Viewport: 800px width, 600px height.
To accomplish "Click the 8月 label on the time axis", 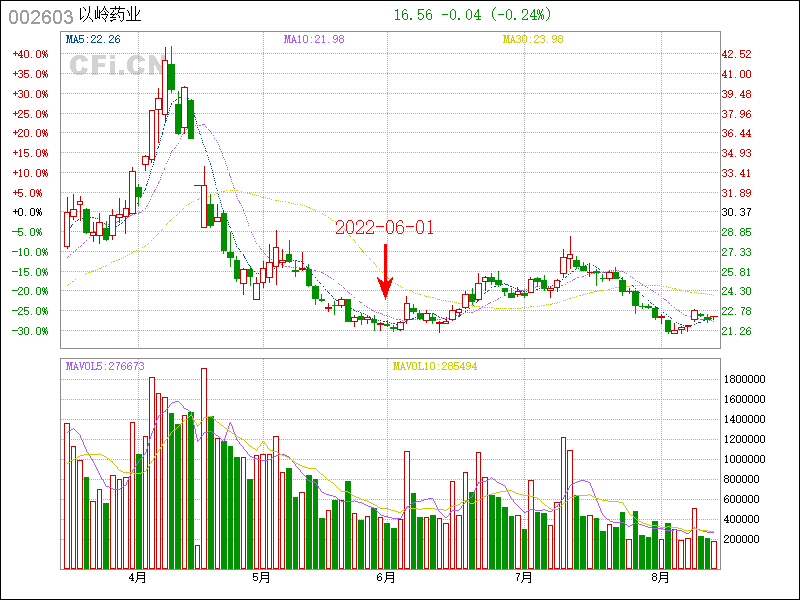I will coord(660,577).
